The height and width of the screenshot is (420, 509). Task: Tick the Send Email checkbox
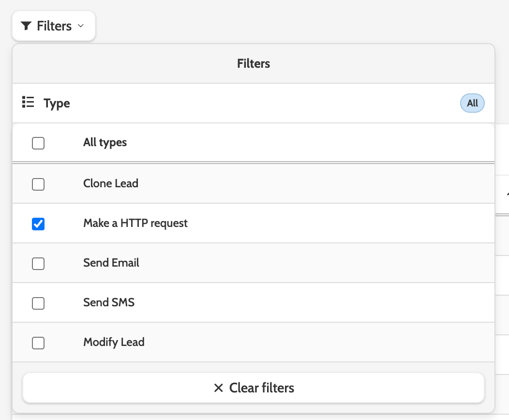point(38,264)
